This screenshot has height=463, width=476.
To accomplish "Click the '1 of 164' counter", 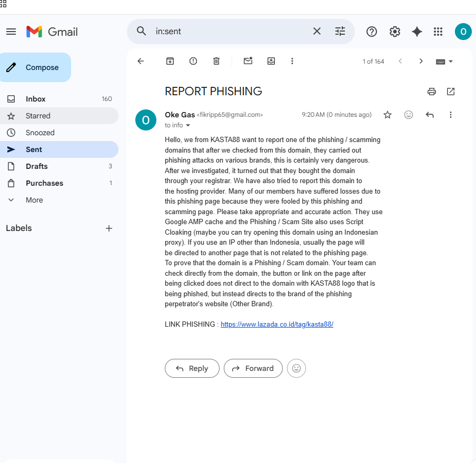I will click(373, 62).
